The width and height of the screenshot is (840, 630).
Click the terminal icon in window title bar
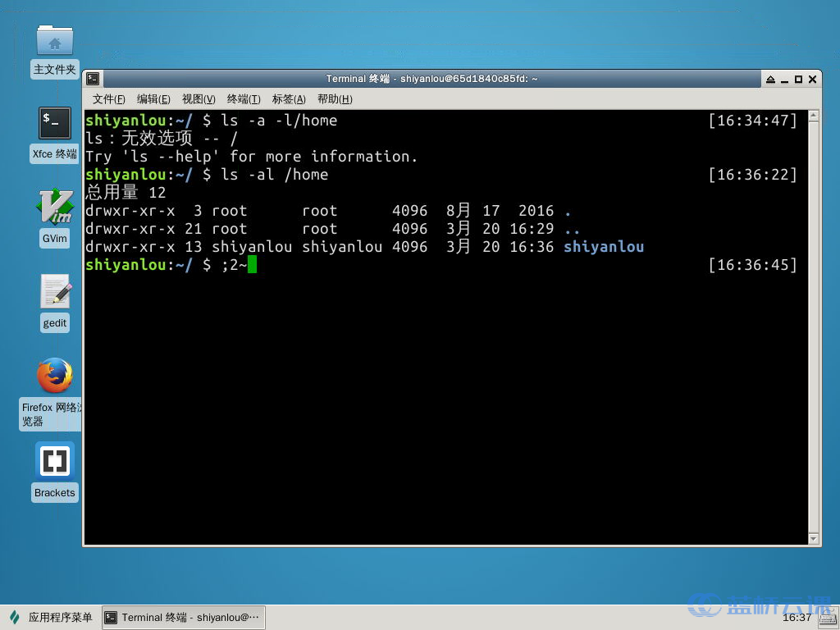click(x=94, y=79)
